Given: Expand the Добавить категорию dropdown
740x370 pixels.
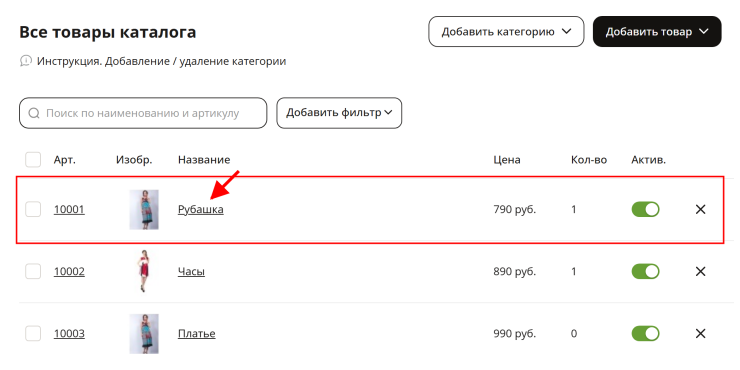Looking at the screenshot, I should point(506,32).
